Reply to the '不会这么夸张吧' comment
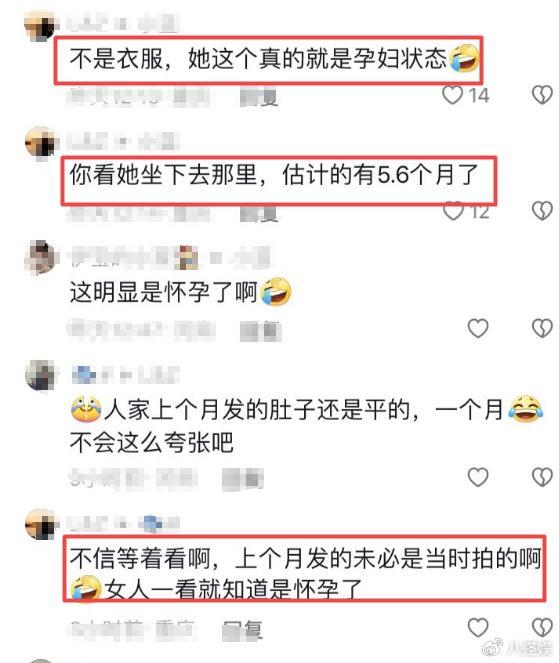Image resolution: width=559 pixels, height=663 pixels. point(243,480)
